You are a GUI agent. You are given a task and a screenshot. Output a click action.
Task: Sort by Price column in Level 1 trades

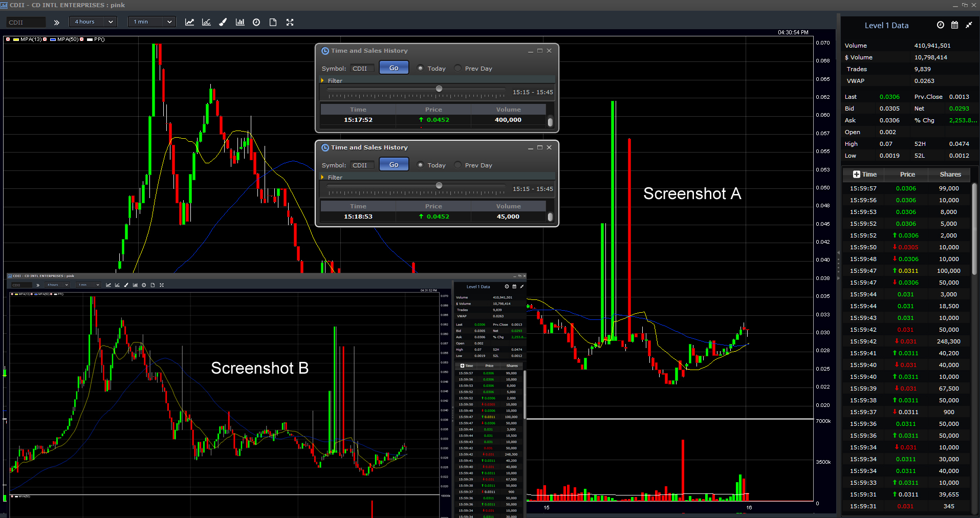point(907,175)
